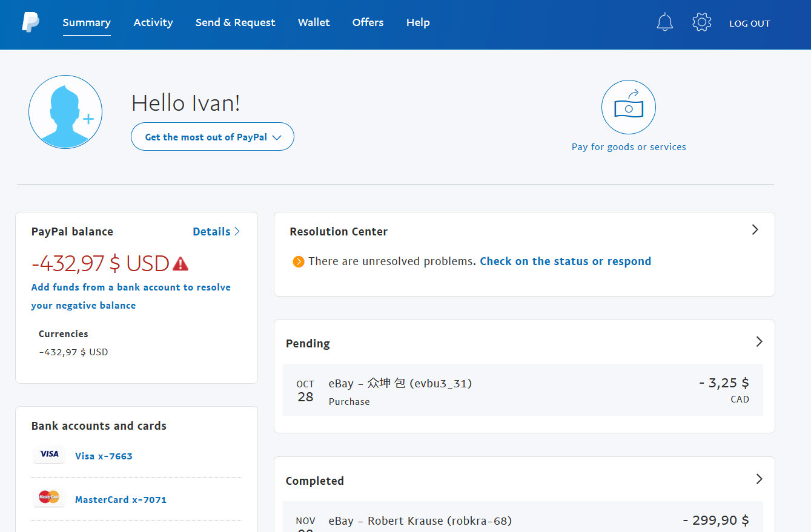Expand the Get the most out of PayPal dropdown
811x532 pixels.
(x=213, y=137)
